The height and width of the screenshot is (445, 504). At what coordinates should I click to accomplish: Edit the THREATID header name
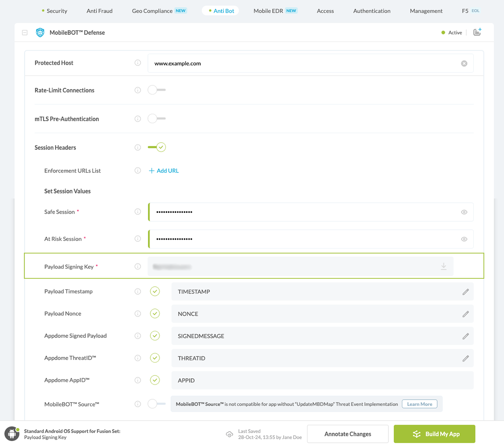(x=466, y=359)
